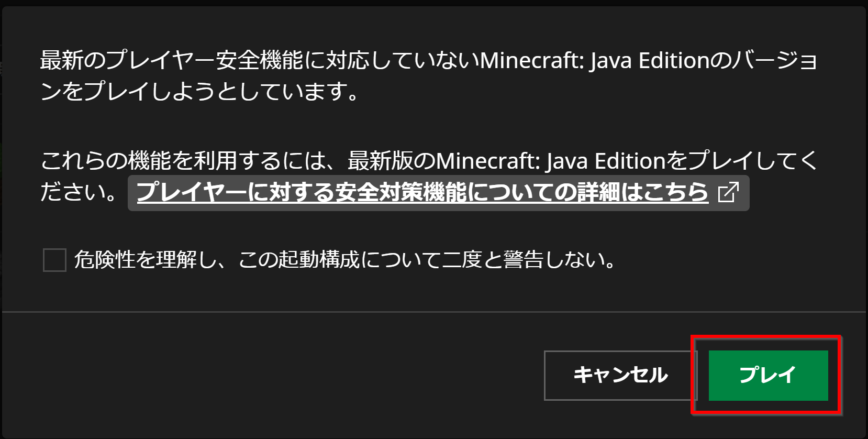Click the external link arrow icon
This screenshot has height=439, width=868.
(x=728, y=192)
